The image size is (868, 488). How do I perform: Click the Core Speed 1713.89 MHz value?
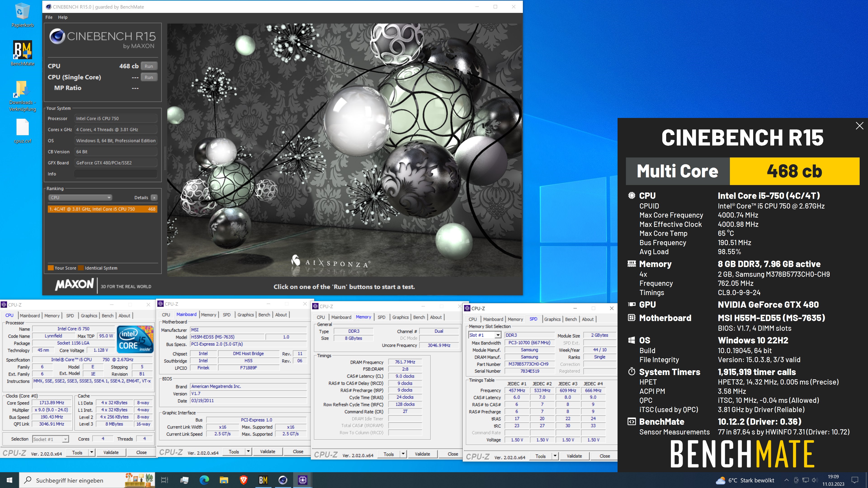pyautogui.click(x=52, y=403)
